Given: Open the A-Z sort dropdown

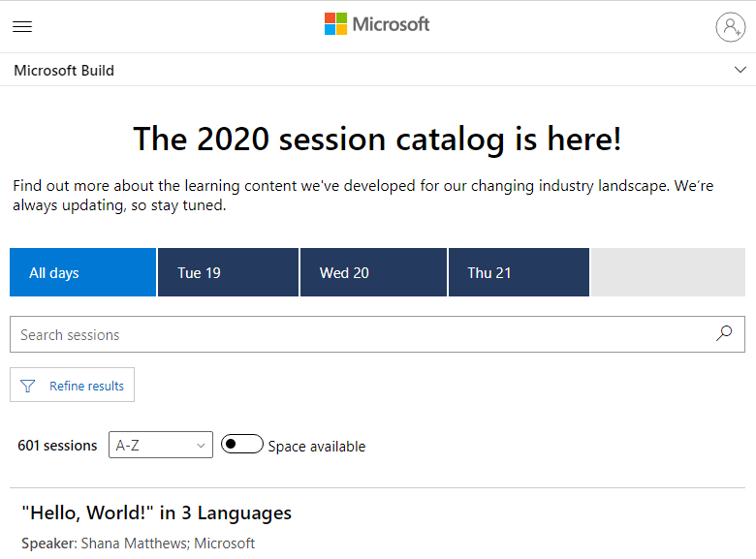Looking at the screenshot, I should click(161, 445).
